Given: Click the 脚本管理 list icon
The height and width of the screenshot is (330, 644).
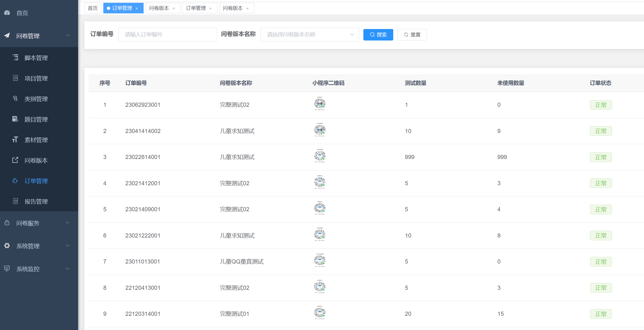Looking at the screenshot, I should click(x=15, y=57).
